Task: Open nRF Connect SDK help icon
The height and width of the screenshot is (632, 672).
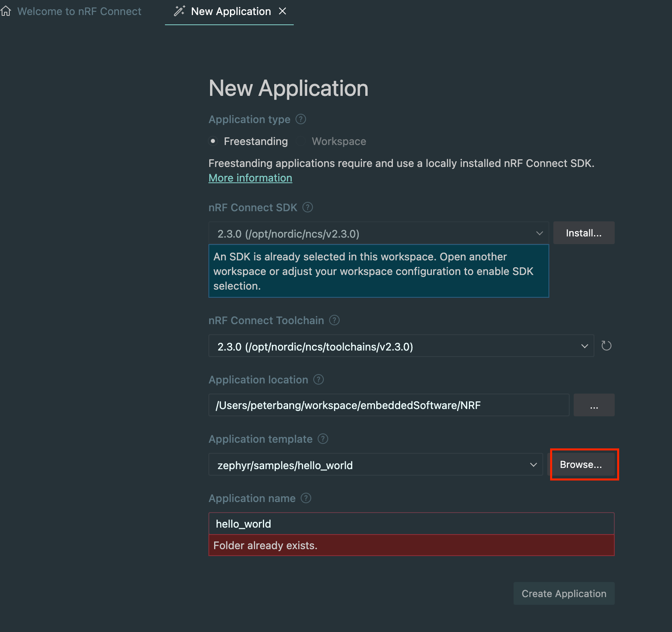Action: 308,207
